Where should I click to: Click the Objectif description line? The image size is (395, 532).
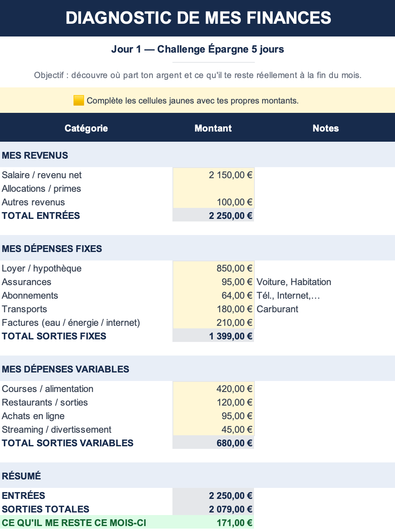point(197,76)
